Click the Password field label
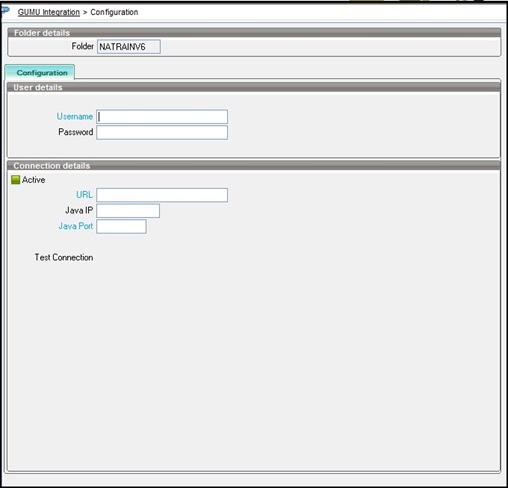Image resolution: width=508 pixels, height=488 pixels. 76,132
